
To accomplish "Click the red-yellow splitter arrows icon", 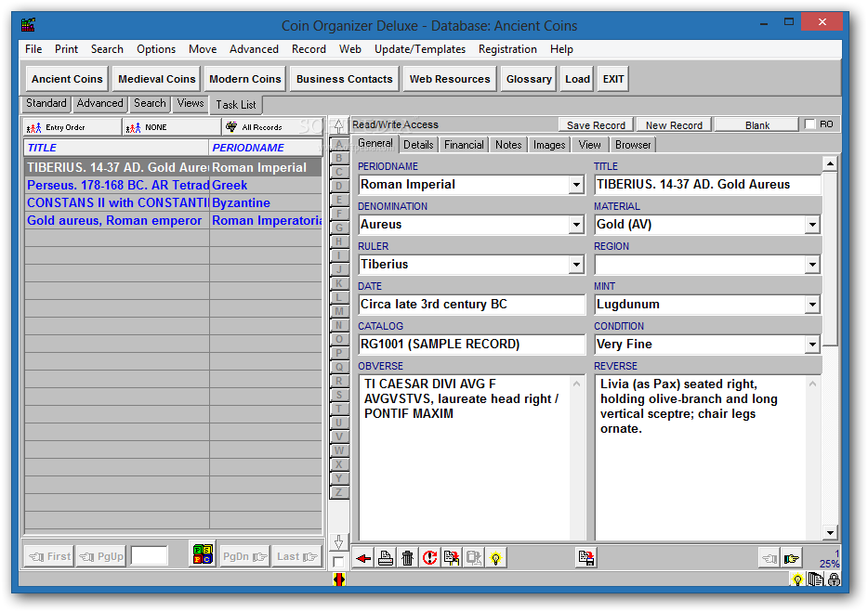I will coord(339,579).
